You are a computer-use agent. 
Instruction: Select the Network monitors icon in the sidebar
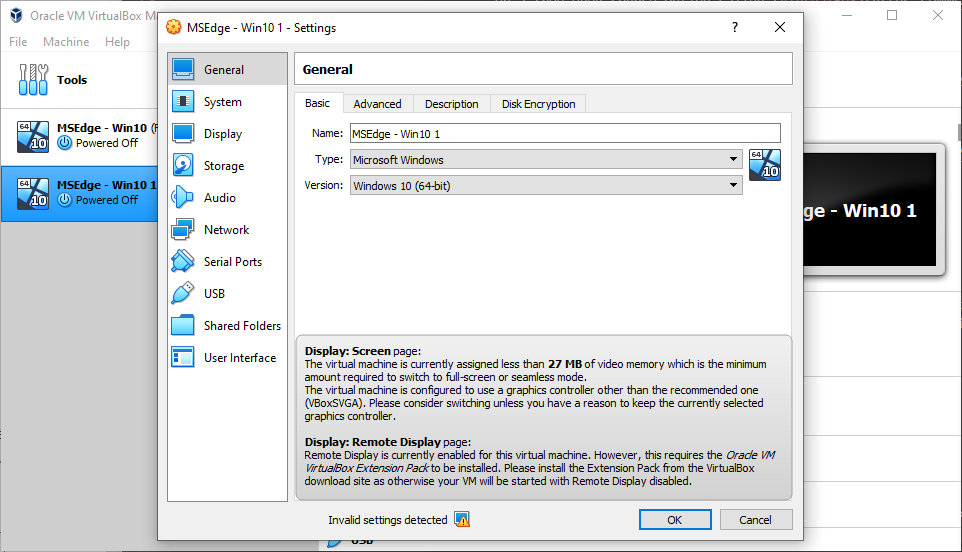183,229
